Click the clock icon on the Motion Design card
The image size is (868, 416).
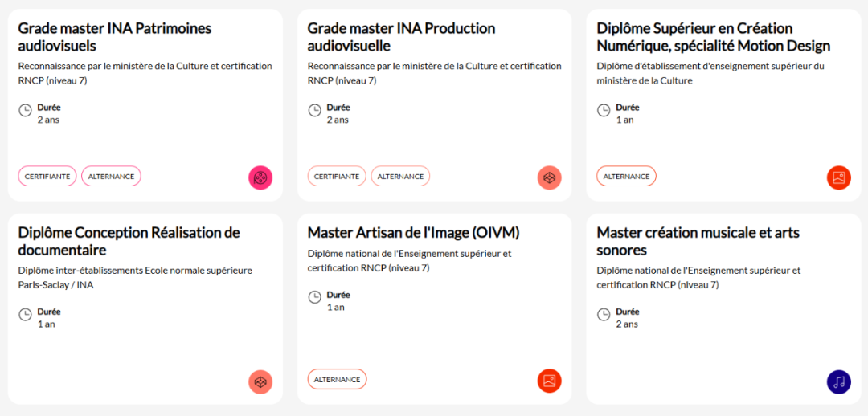[x=604, y=110]
